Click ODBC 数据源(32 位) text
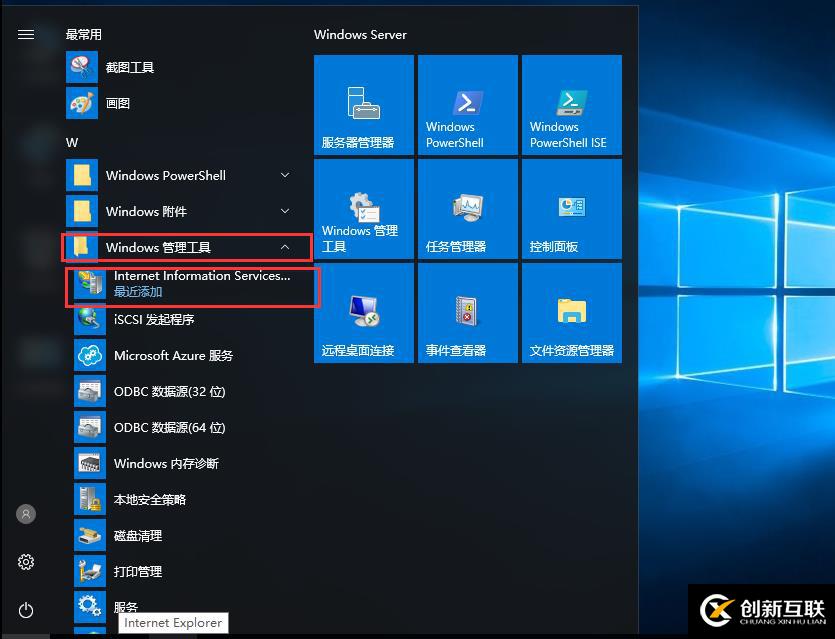Screen dimensions: 835x639 coord(169,391)
